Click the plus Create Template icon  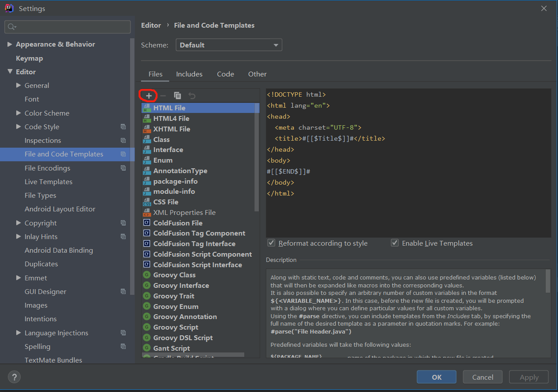pyautogui.click(x=149, y=95)
